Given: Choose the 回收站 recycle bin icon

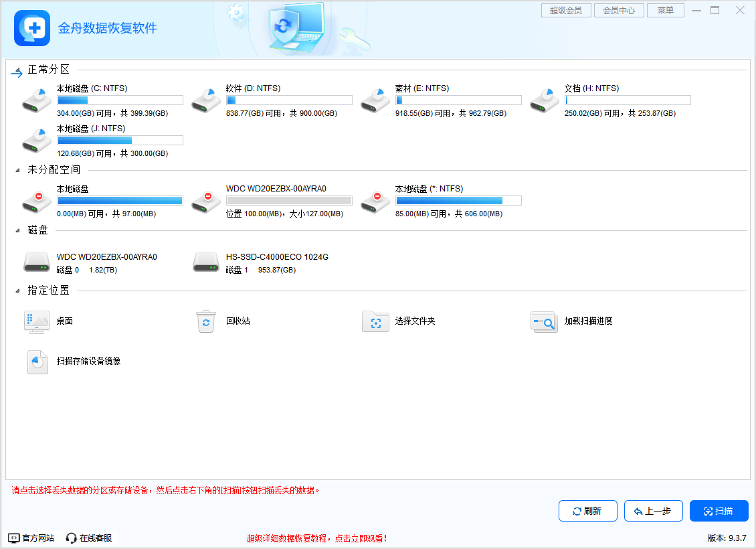Looking at the screenshot, I should click(x=206, y=321).
